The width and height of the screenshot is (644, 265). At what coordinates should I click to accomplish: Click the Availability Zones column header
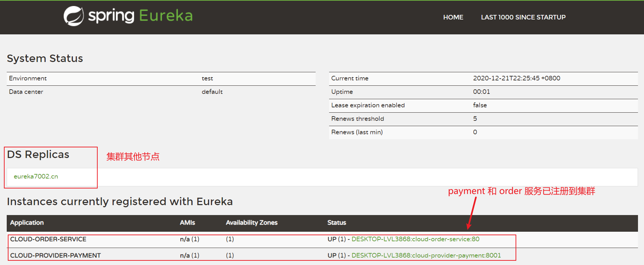coord(252,222)
